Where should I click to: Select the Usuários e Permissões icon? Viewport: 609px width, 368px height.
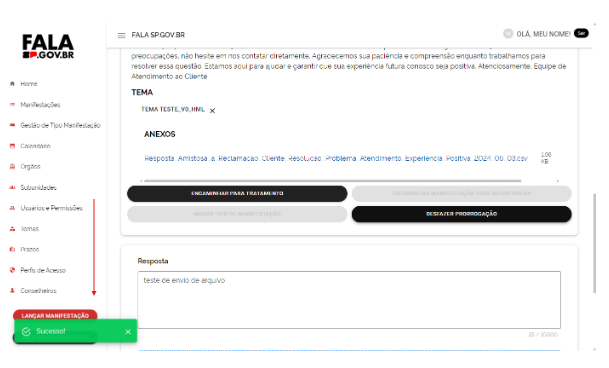[12, 208]
